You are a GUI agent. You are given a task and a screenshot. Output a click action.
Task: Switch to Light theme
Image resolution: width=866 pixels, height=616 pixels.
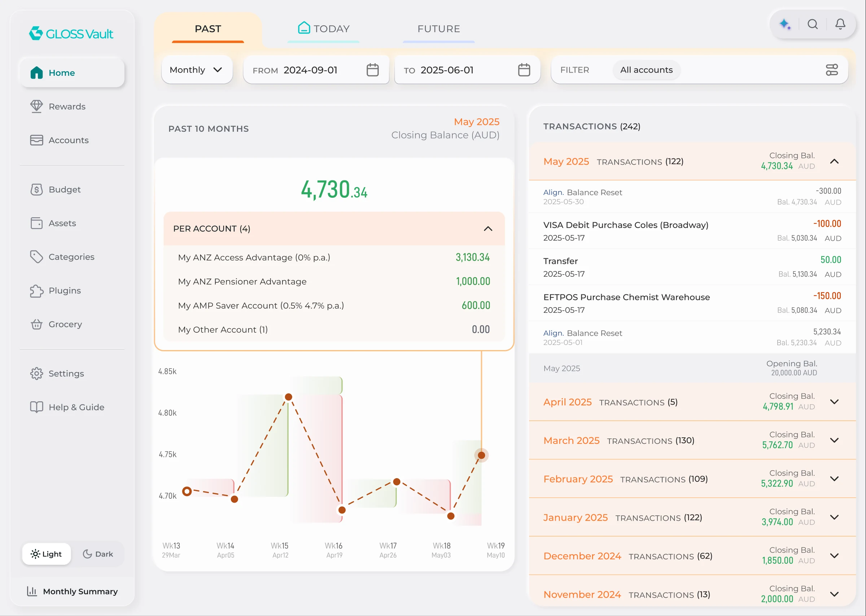pyautogui.click(x=46, y=554)
